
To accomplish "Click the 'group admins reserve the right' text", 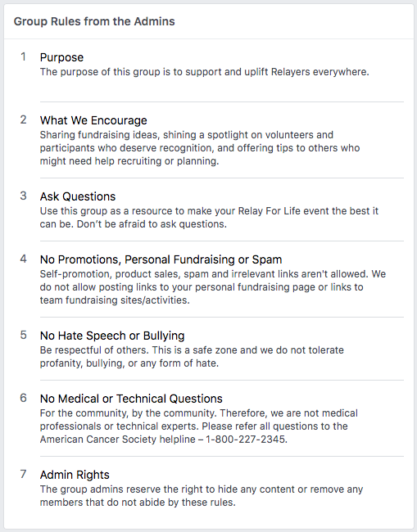I will coord(202,496).
